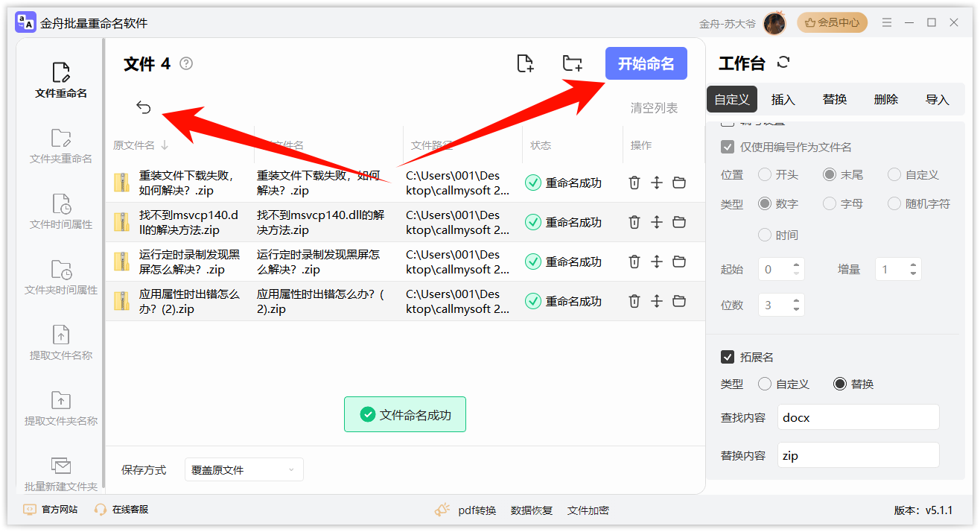Viewport: 980px width, 532px height.
Task: Click the undo arrow above the file list
Action: tap(143, 107)
